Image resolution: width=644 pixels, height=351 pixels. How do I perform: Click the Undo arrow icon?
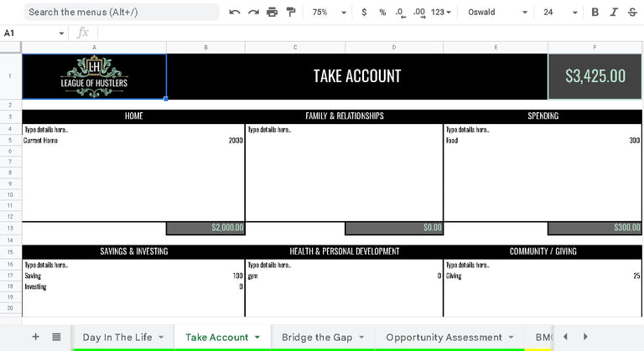pos(235,13)
